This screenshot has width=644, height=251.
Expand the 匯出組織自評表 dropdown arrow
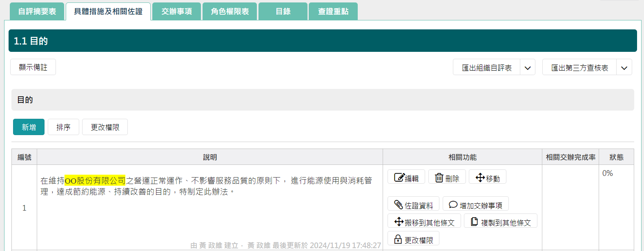pos(528,68)
